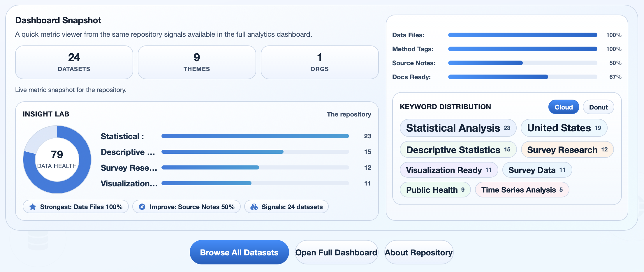Viewport: 644px width, 272px height.
Task: Select the United States keyword tag
Action: pyautogui.click(x=564, y=128)
